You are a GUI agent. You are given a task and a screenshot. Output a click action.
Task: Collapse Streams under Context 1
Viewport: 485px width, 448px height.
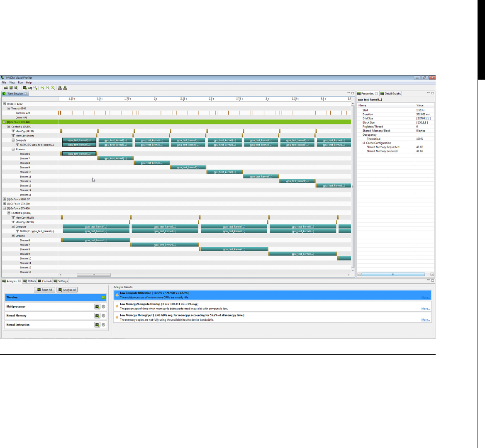click(13, 149)
